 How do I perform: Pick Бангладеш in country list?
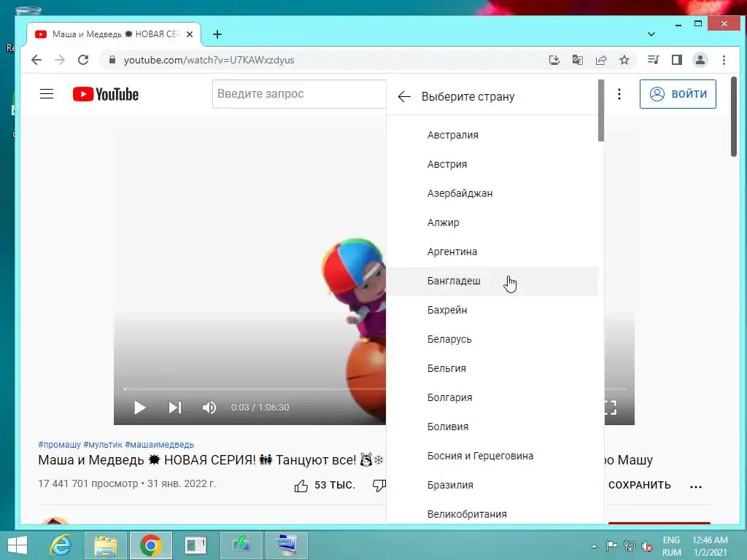pyautogui.click(x=492, y=281)
